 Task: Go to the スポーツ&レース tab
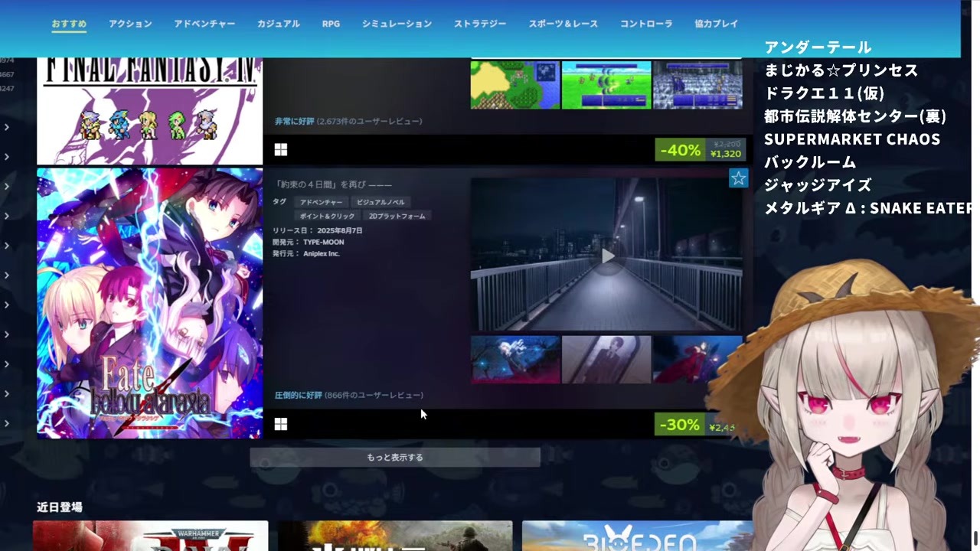click(563, 24)
